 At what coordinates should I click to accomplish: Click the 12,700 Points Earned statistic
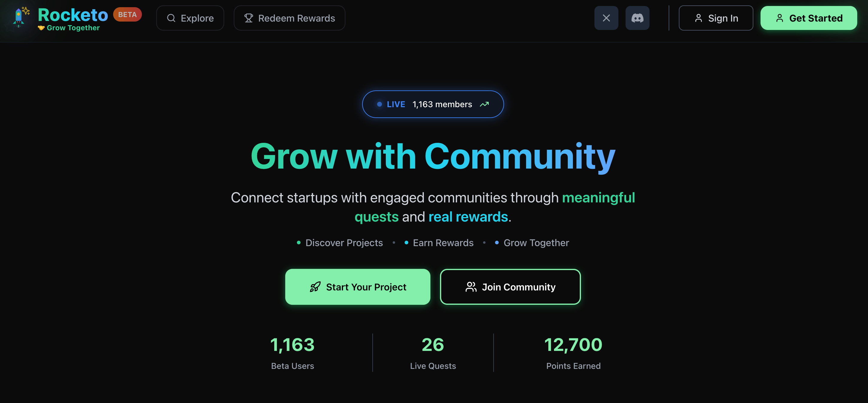click(x=573, y=352)
